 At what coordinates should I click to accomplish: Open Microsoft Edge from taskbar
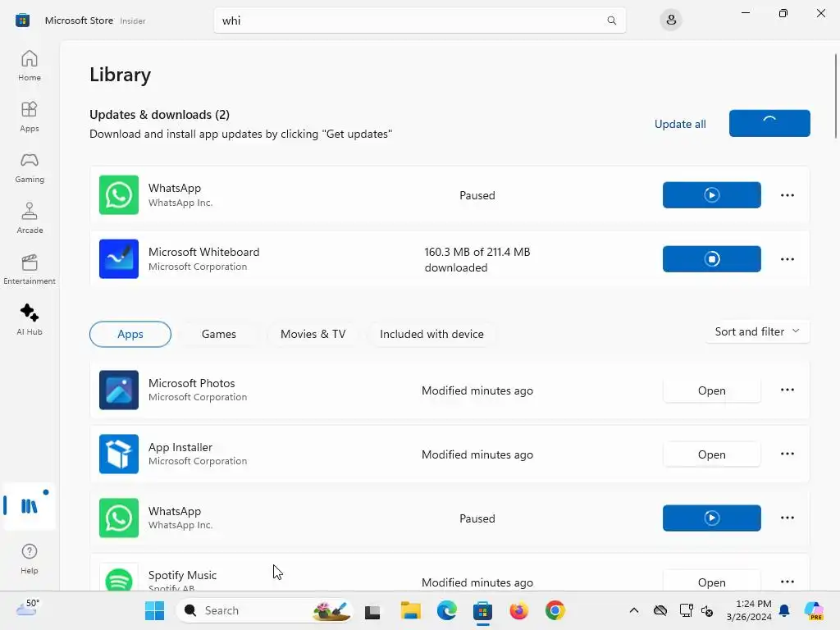447,610
